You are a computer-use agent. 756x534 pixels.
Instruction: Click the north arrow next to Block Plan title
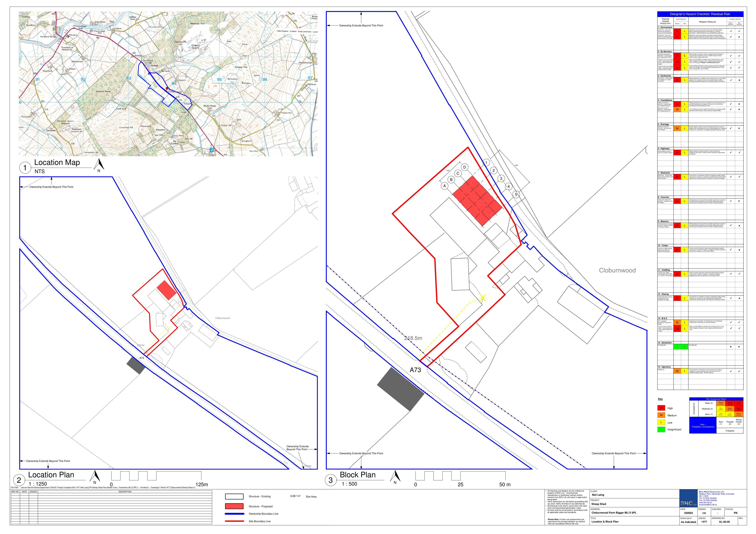point(395,477)
